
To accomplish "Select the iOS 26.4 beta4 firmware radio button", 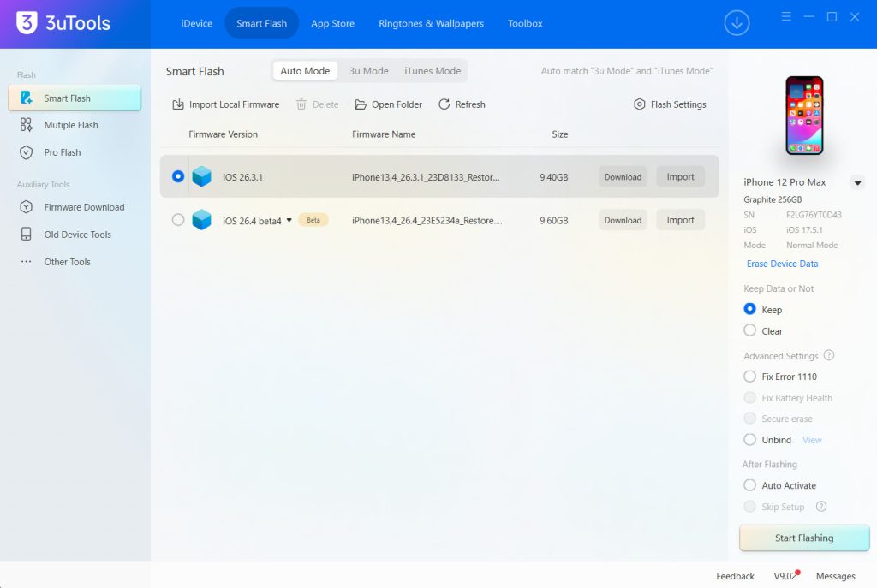I will coord(178,220).
